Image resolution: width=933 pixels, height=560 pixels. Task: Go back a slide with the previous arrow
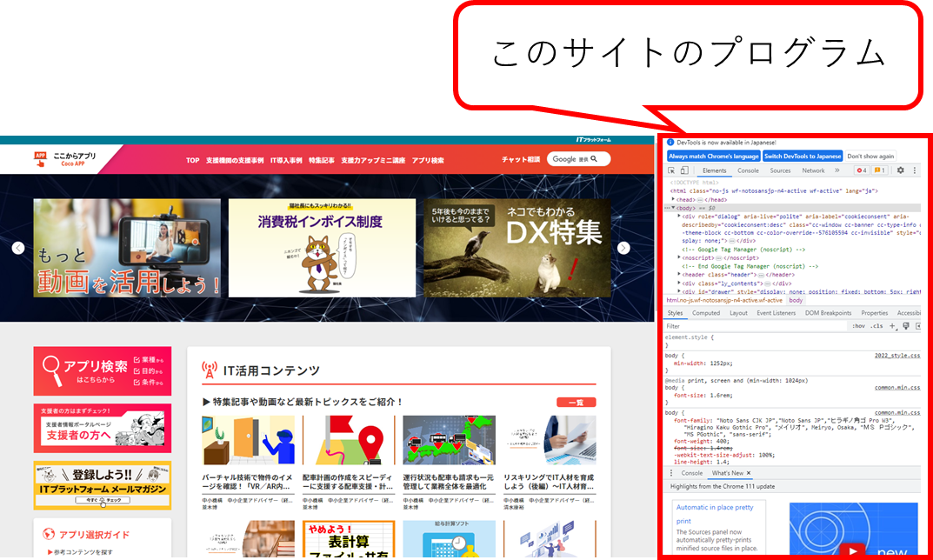click(18, 248)
